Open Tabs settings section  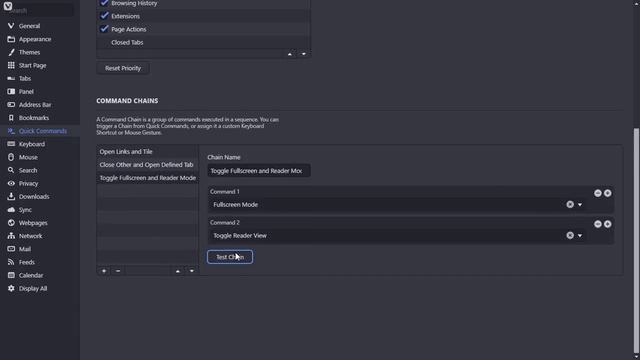pos(24,78)
